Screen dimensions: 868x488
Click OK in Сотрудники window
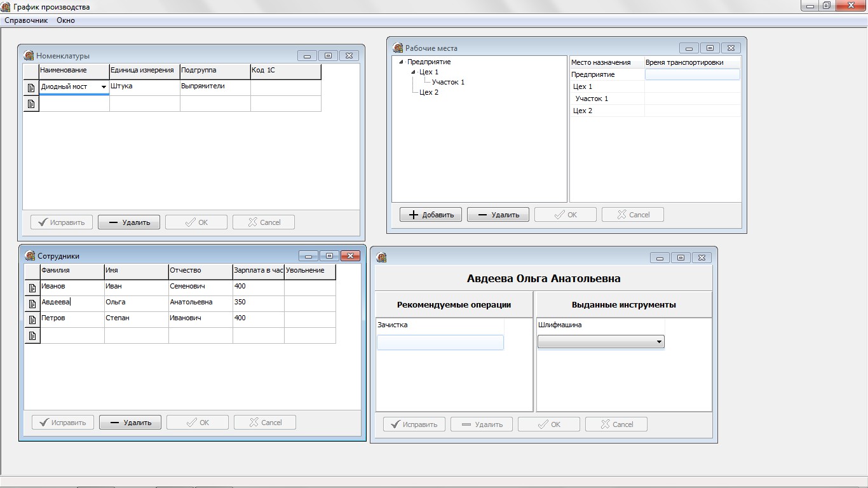coord(198,423)
